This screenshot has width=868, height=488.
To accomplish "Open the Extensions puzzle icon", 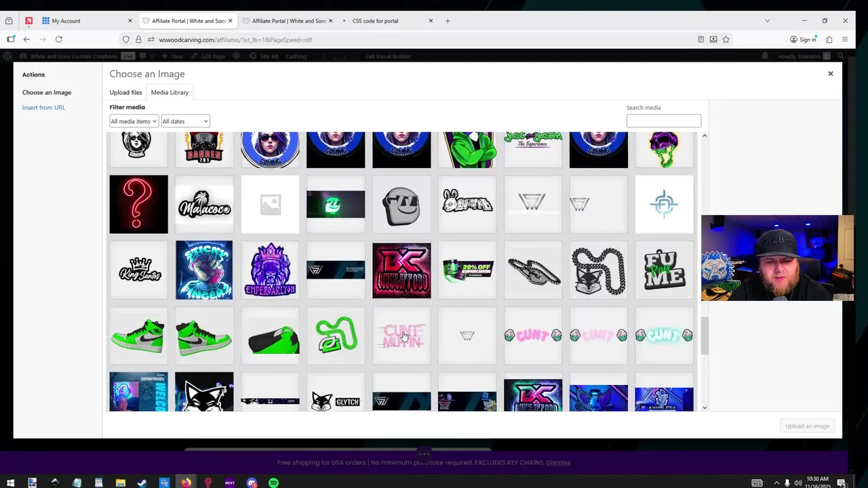I will coord(829,39).
